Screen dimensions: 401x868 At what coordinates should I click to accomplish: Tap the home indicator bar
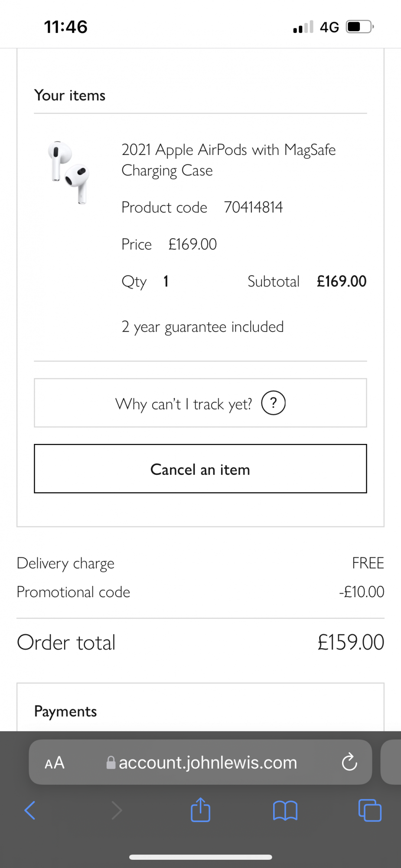click(x=200, y=857)
